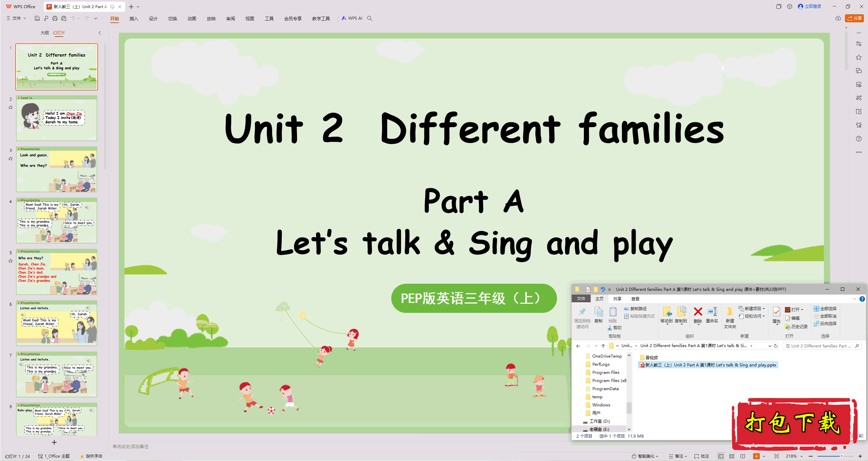This screenshot has height=461, width=868.
Task: Click the Undo arrow in WPS toolbar
Action: pyautogui.click(x=73, y=18)
